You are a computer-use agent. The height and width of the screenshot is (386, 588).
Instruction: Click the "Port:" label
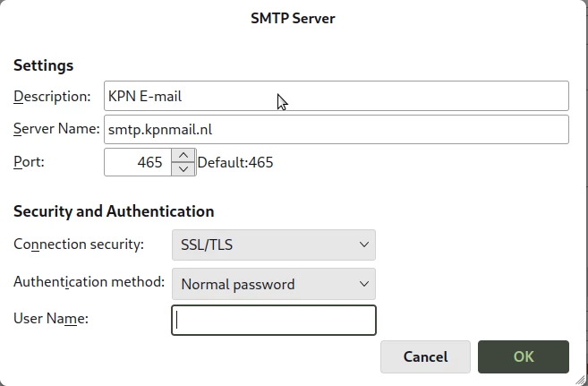pos(29,162)
